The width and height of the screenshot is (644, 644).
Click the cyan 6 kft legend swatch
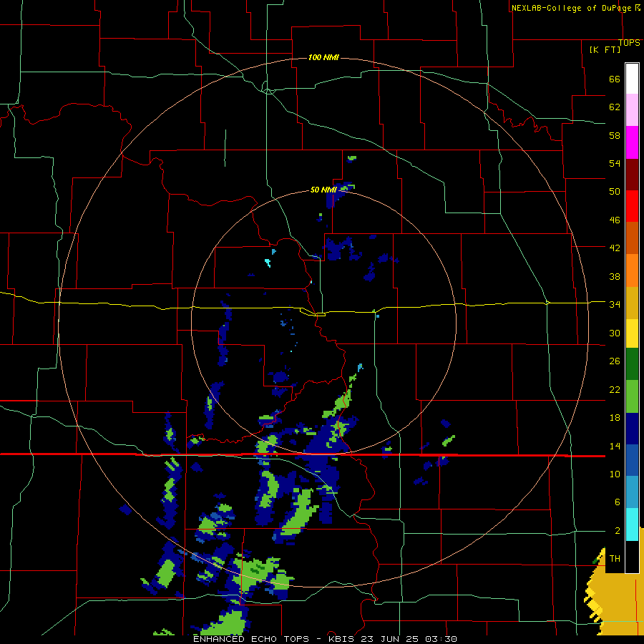pyautogui.click(x=632, y=525)
